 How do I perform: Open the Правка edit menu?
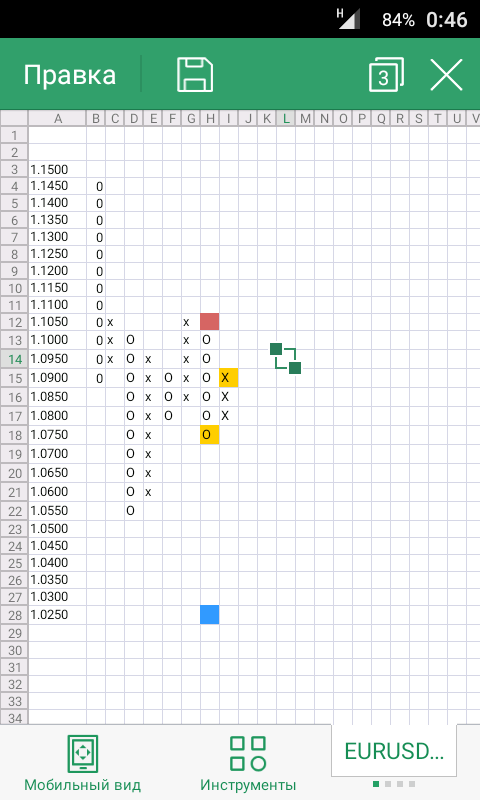click(x=70, y=75)
